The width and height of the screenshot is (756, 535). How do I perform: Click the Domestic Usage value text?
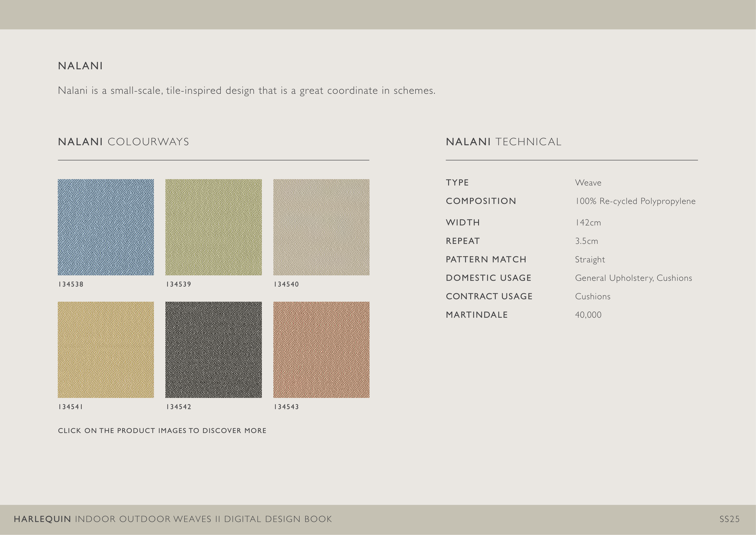coord(633,278)
